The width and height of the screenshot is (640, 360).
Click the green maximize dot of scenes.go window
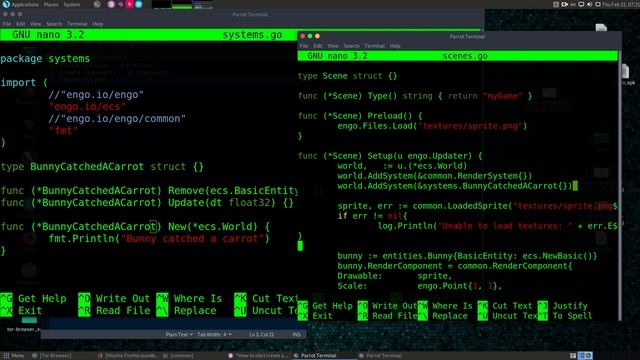click(x=310, y=36)
